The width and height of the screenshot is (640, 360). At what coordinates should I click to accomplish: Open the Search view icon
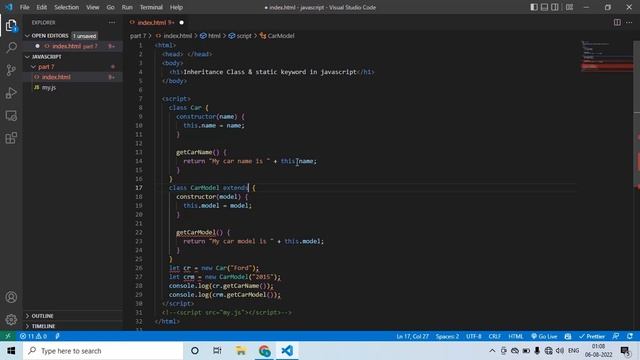click(x=11, y=47)
